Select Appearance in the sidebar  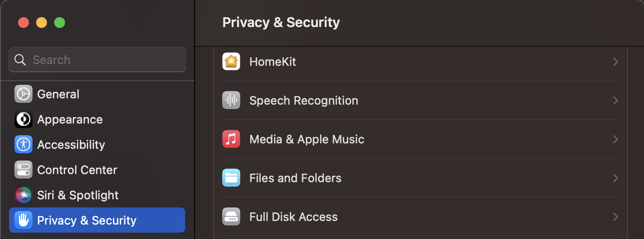[x=70, y=119]
